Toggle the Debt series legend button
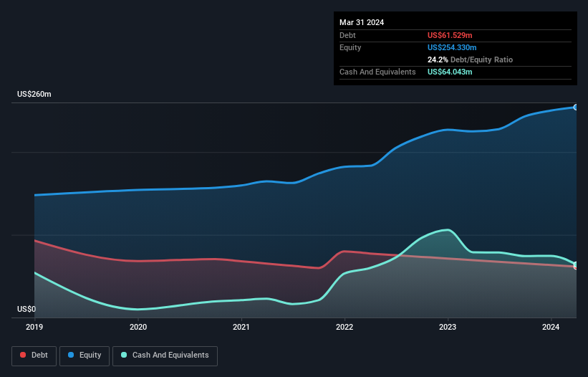Viewport: 588px width, 377px height. point(34,355)
